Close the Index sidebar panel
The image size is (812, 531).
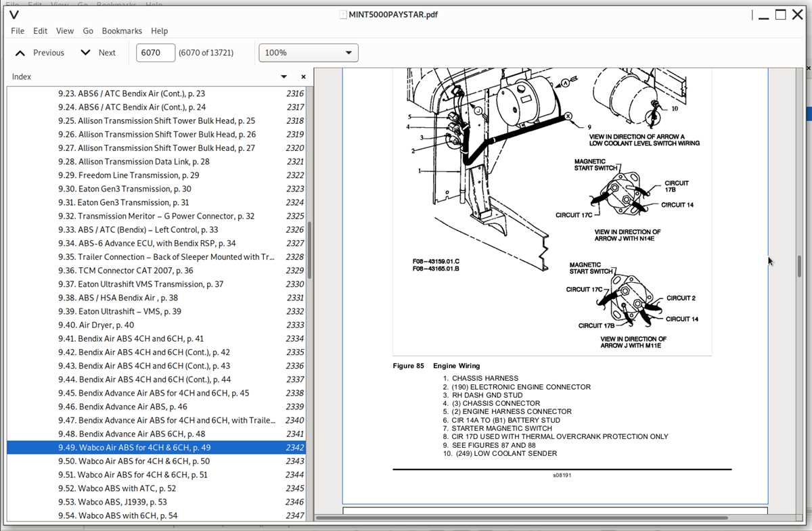coord(303,77)
